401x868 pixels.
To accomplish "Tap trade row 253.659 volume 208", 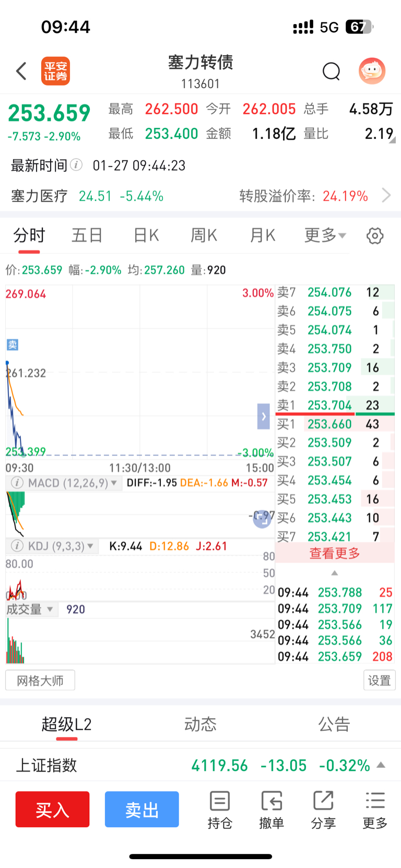I will coord(335,657).
